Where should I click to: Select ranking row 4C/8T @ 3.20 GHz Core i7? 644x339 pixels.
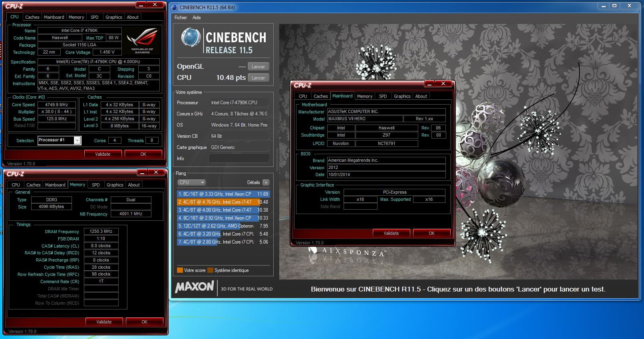coord(223,234)
